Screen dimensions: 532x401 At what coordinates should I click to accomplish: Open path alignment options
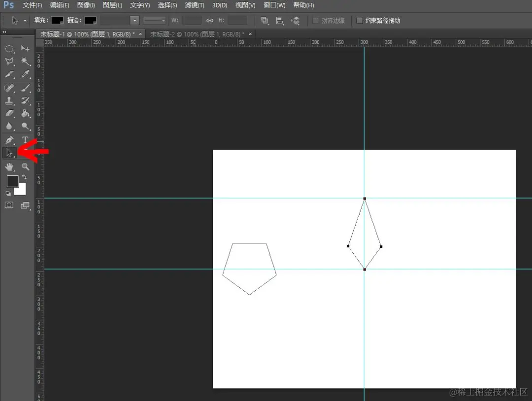click(x=280, y=21)
